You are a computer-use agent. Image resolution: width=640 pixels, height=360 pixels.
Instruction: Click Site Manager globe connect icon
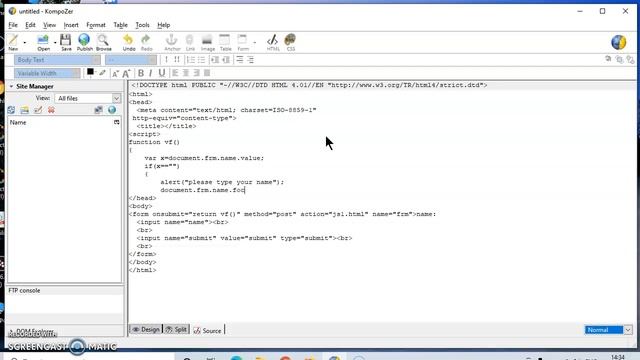coord(112,110)
